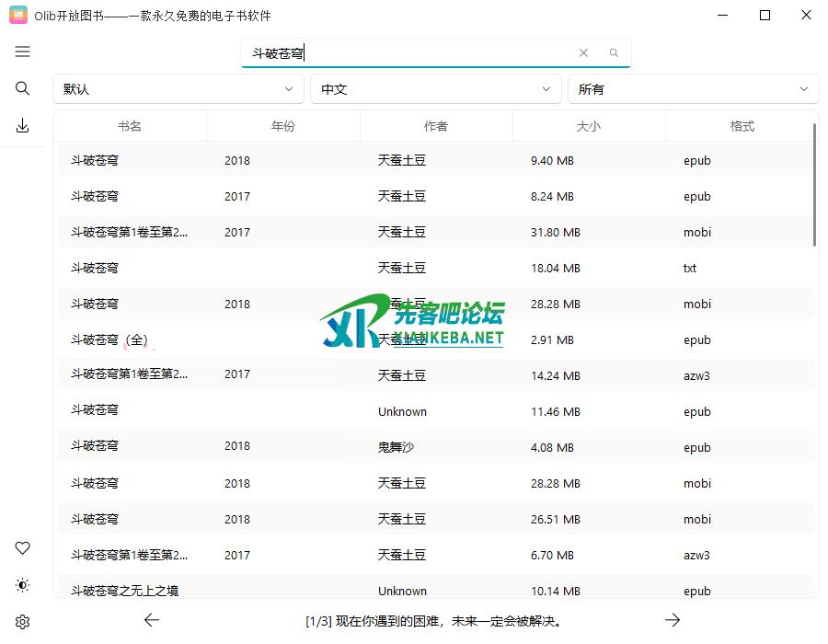
Task: Expand the 中文 language dropdown
Action: [x=435, y=89]
